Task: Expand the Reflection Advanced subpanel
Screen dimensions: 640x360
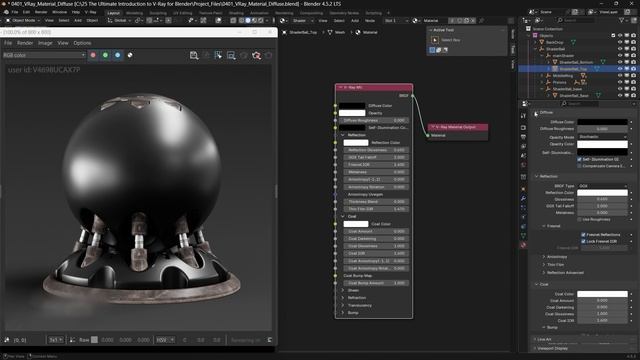Action: click(544, 273)
